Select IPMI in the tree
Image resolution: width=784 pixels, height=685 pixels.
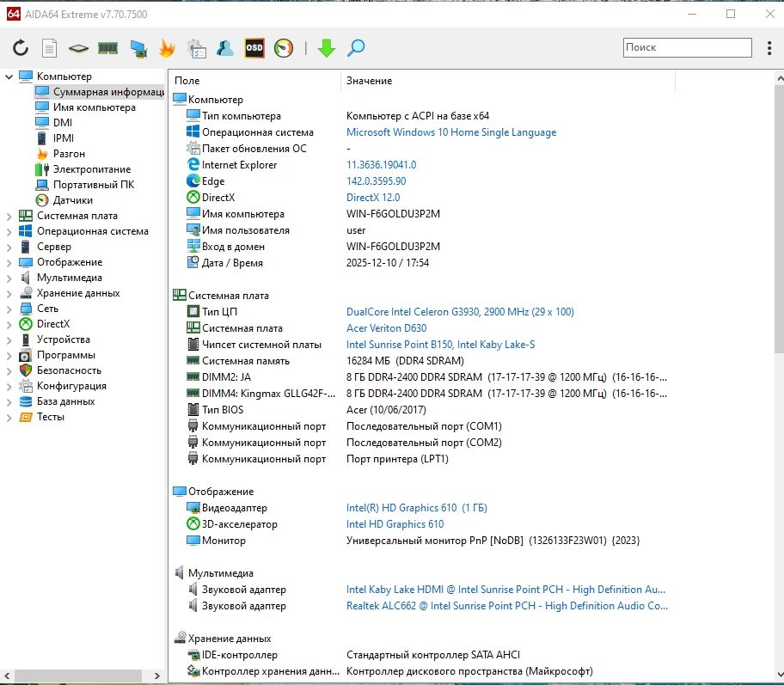(x=64, y=138)
